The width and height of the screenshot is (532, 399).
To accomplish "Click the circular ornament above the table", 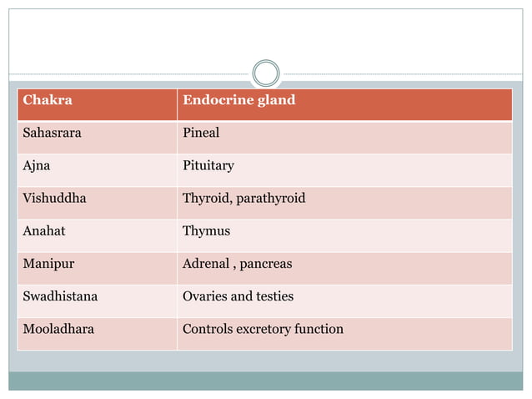I will (x=266, y=73).
